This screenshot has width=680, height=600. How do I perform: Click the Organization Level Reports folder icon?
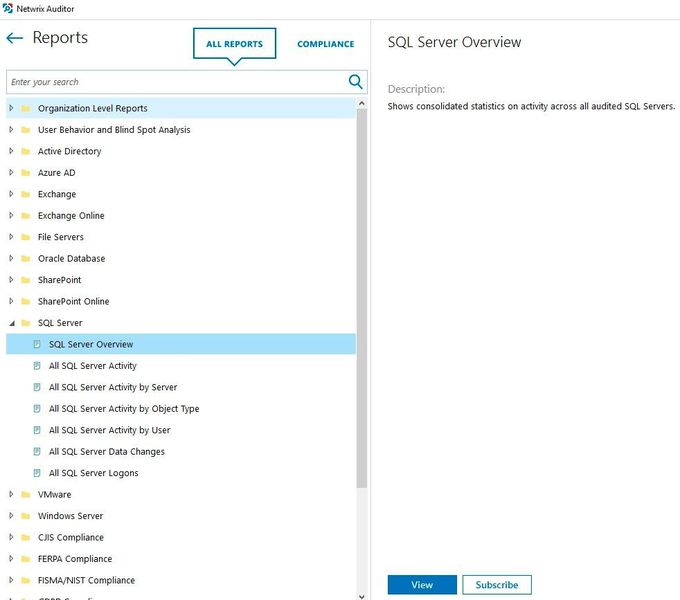point(26,108)
